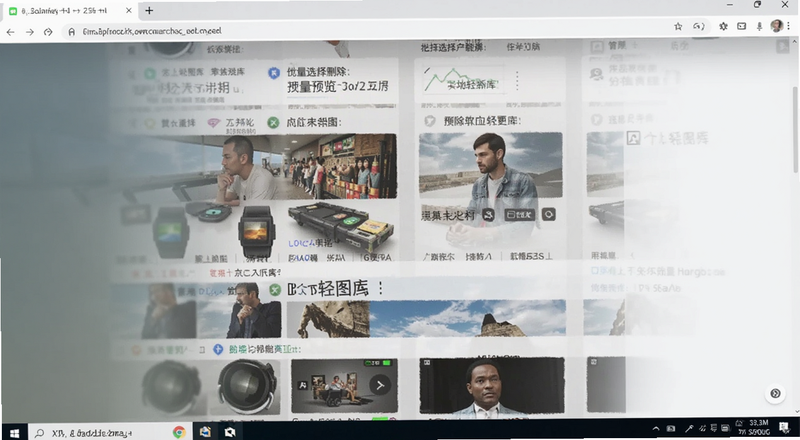This screenshot has width=800, height=440.
Task: Open the market crowd photo
Action: (341, 166)
